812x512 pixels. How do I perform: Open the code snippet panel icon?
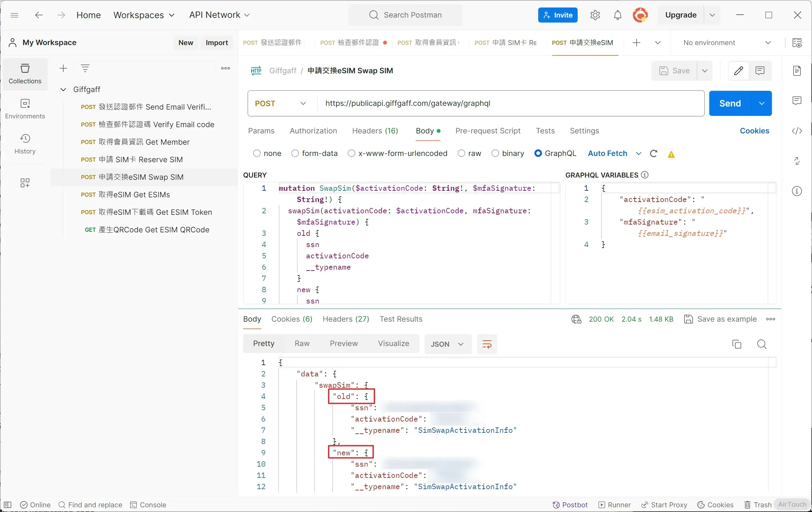[797, 131]
